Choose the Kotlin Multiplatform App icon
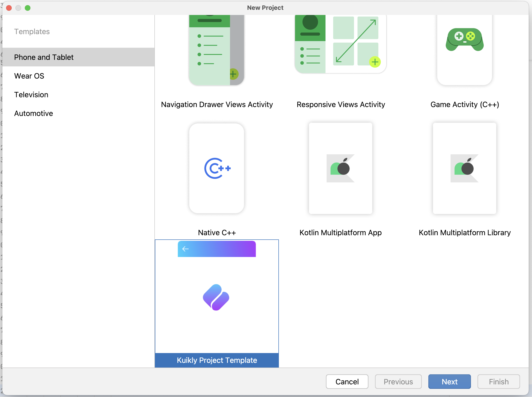 340,168
